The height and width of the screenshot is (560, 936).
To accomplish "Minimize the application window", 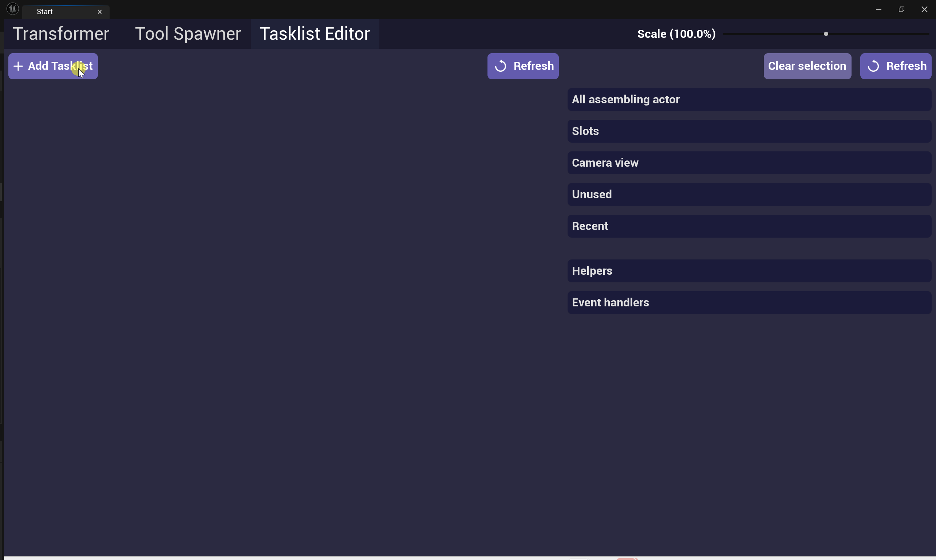I will [878, 9].
